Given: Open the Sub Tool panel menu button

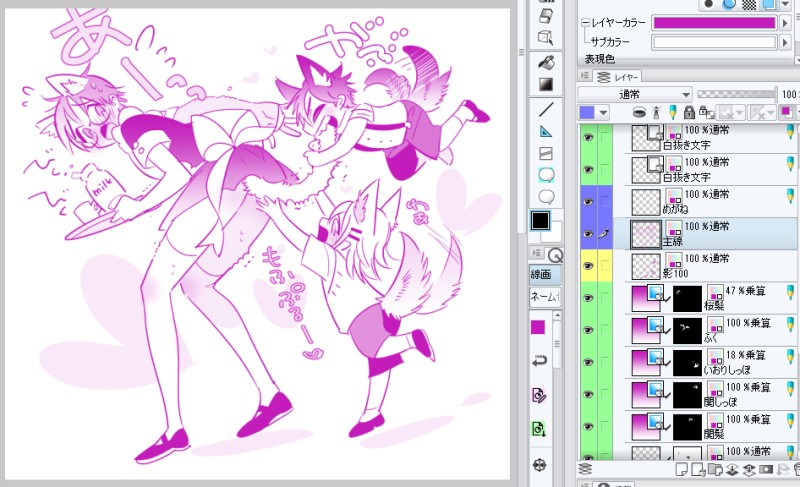Looking at the screenshot, I should pos(537,253).
